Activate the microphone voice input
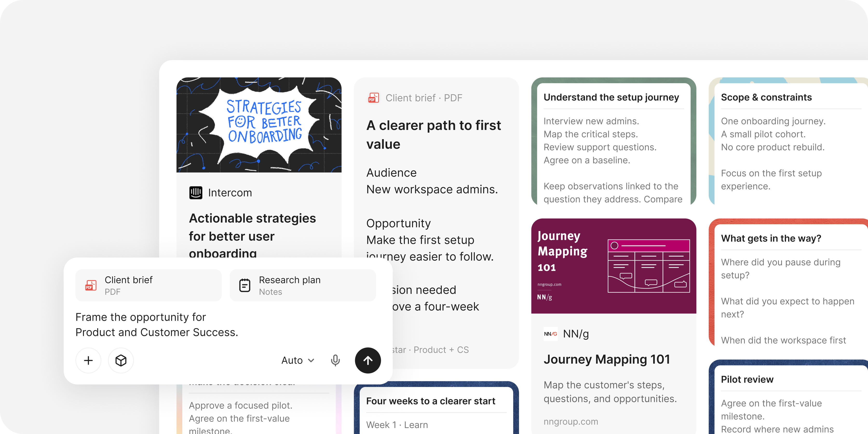 (x=335, y=360)
